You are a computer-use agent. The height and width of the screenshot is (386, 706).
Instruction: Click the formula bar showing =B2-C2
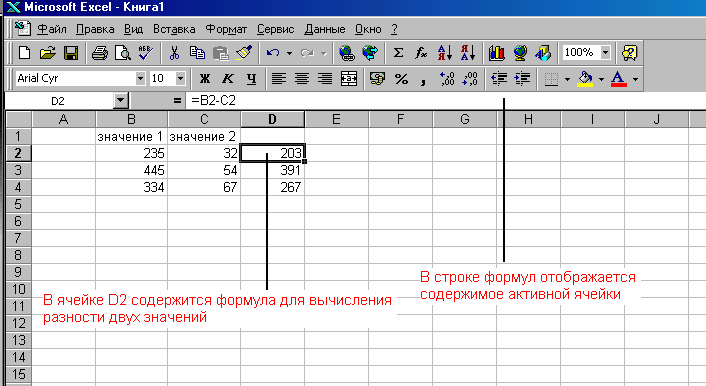point(446,100)
